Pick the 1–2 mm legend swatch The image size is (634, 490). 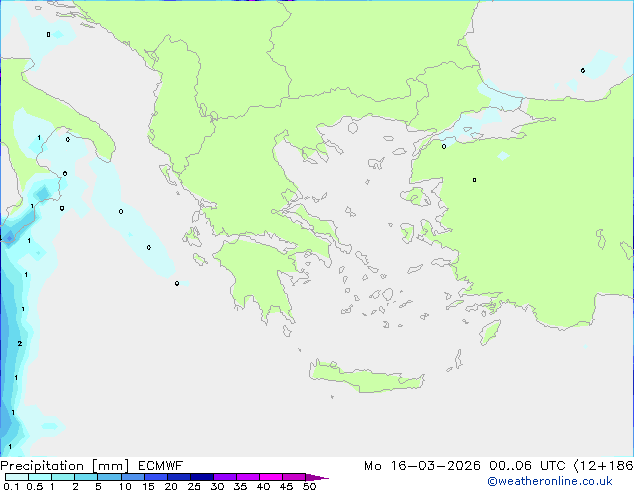click(x=63, y=477)
